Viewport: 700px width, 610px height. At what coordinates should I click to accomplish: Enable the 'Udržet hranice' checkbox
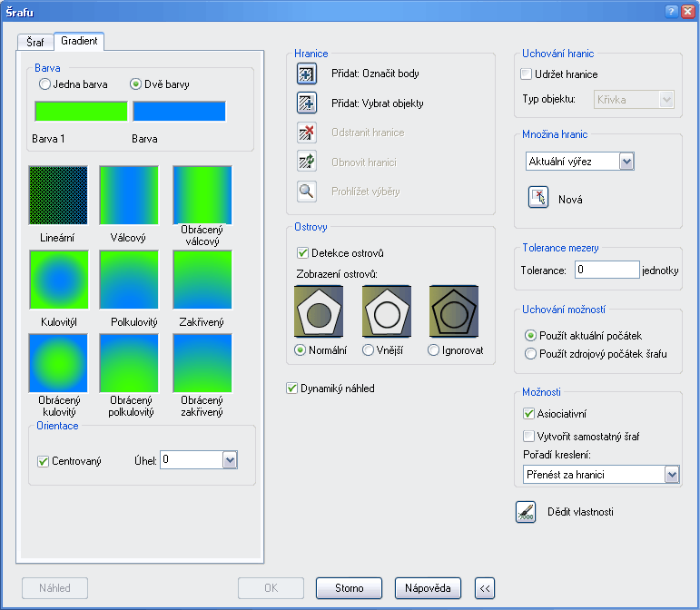[527, 74]
